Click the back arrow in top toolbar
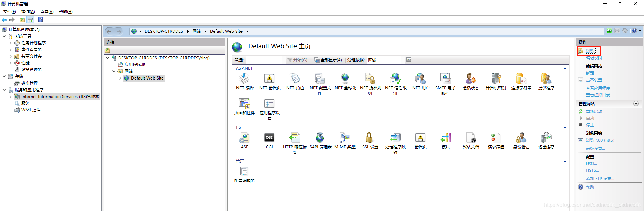Screen dimensions: 644x211 coord(4,20)
